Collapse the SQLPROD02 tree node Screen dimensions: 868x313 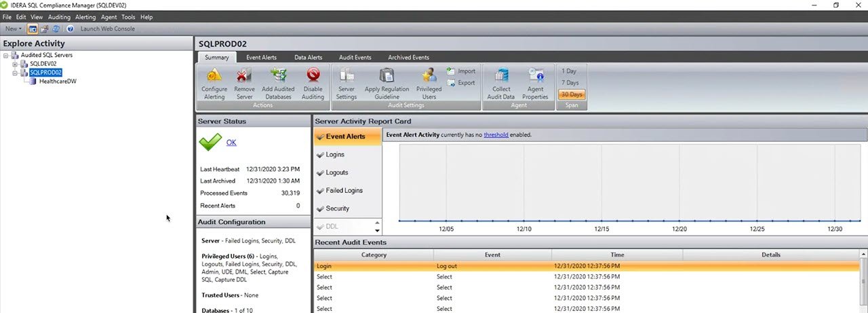[x=15, y=73]
